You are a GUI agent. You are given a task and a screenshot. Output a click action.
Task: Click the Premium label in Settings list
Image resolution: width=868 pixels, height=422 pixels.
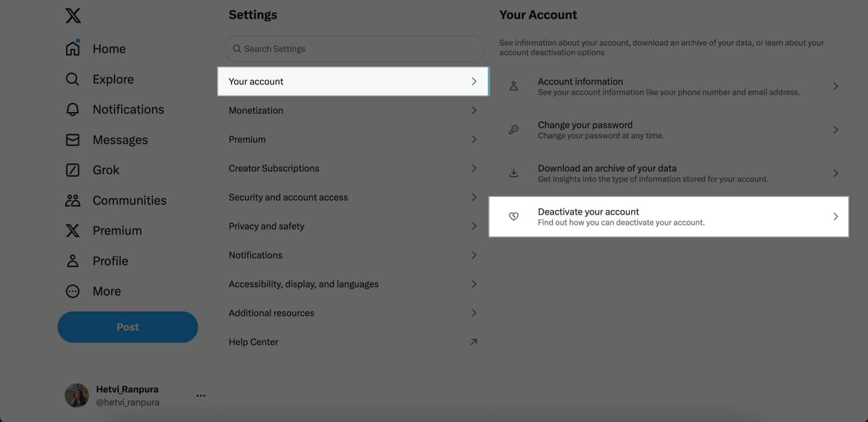[x=247, y=139]
